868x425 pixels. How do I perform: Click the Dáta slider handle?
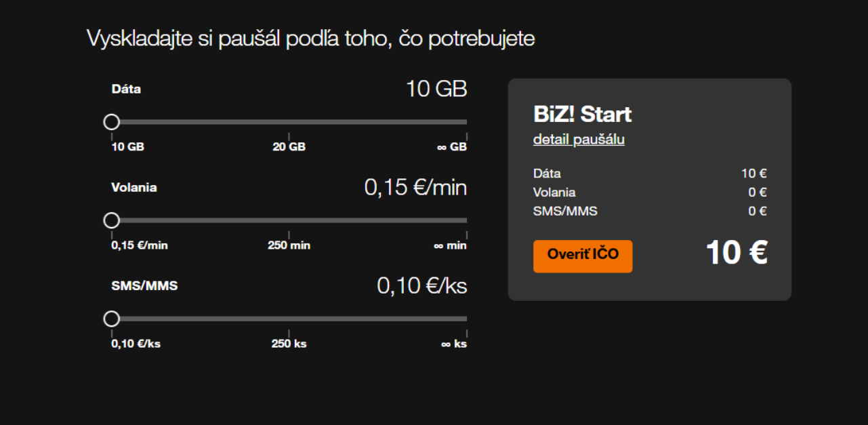112,122
